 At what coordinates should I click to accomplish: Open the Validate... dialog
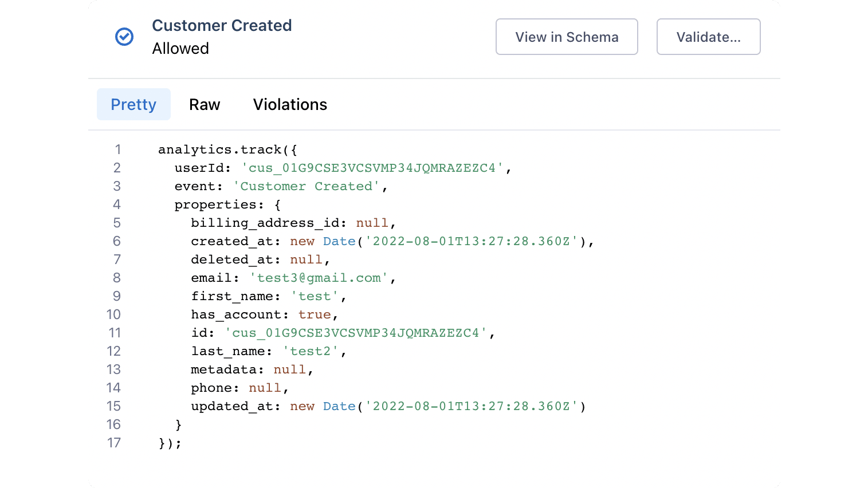[x=708, y=37]
